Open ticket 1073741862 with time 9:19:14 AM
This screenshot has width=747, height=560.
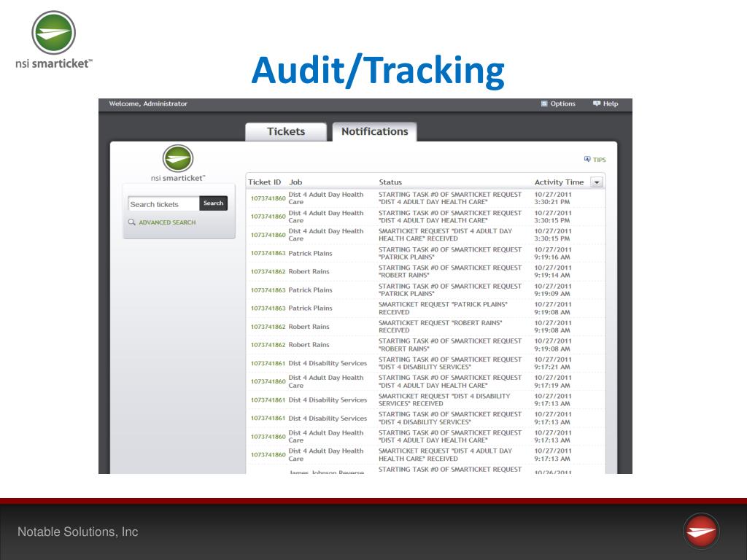click(268, 271)
